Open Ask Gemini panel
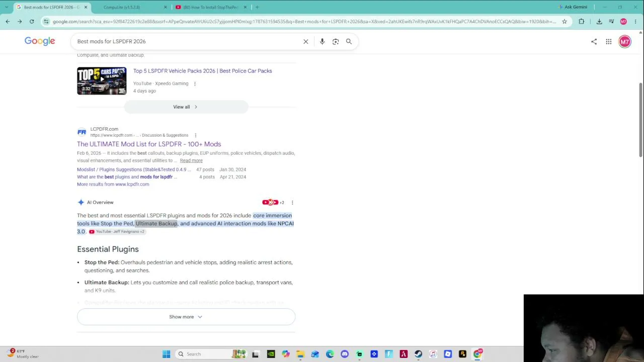This screenshot has height=362, width=644. (x=573, y=7)
